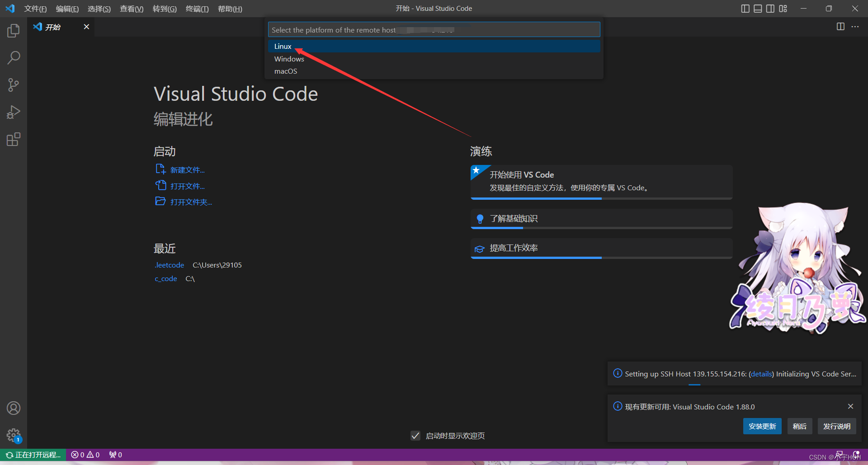Screen dimensions: 868x465
Task: Open the 选择(S) menu
Action: click(x=99, y=9)
